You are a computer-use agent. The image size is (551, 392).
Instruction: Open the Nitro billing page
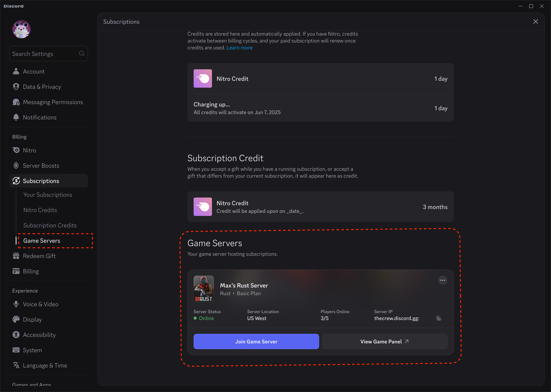pyautogui.click(x=48, y=150)
